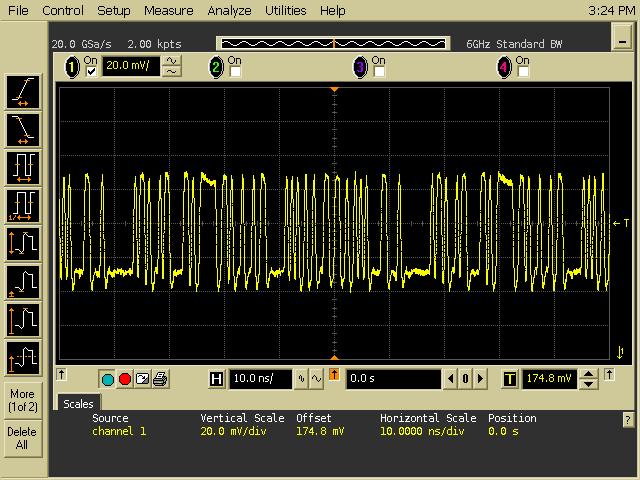Viewport: 640px width, 480px height.
Task: Open the Analyze menu
Action: point(229,11)
